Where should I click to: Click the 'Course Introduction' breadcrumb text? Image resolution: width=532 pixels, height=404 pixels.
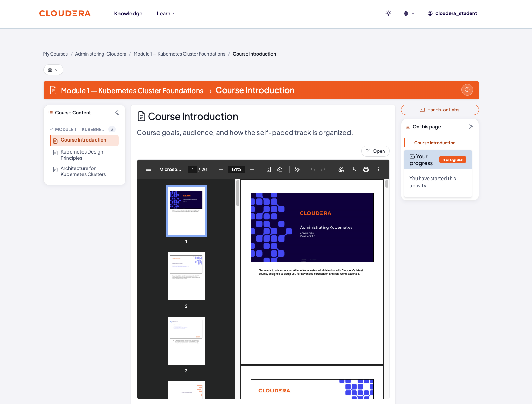pyautogui.click(x=254, y=54)
